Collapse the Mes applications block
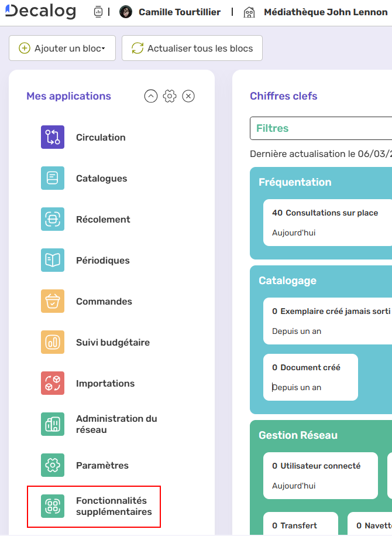392x536 pixels. click(x=150, y=95)
